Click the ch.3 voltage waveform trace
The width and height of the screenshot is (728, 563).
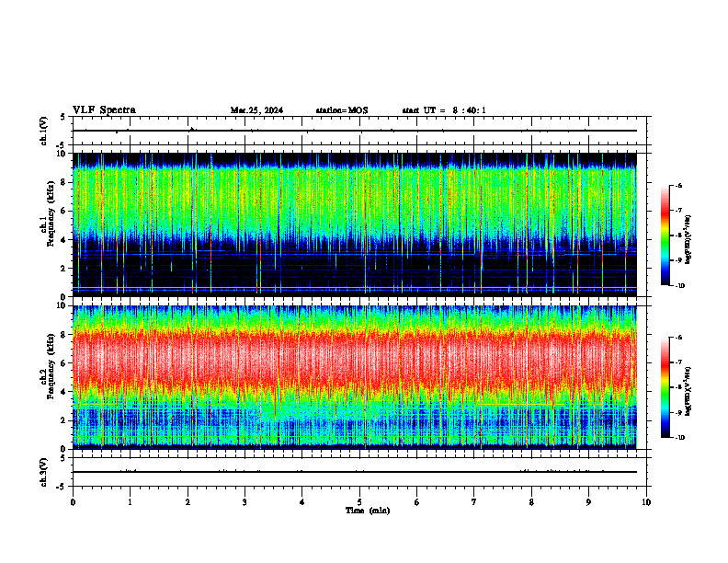click(x=355, y=472)
